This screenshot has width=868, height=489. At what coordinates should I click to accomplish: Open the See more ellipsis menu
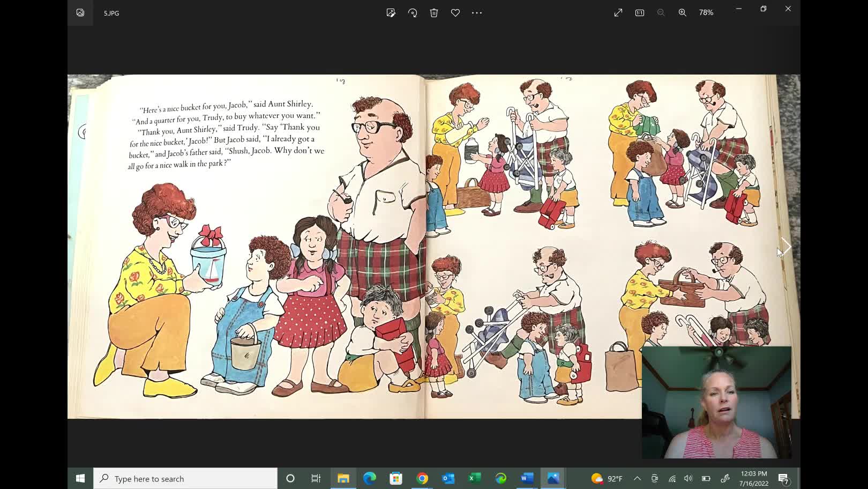coord(477,13)
